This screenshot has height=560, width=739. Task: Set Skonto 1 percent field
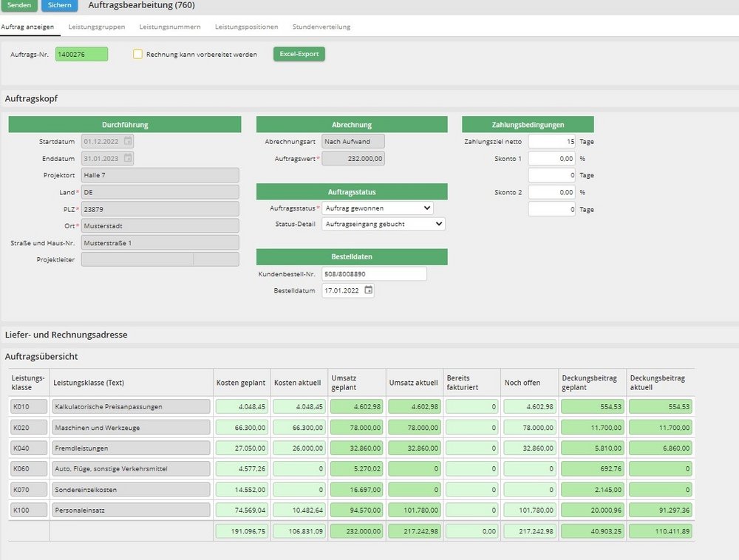[x=551, y=159]
